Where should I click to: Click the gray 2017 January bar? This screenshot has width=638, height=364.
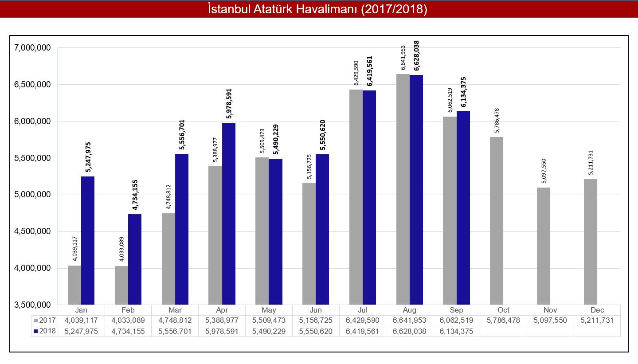tap(74, 285)
